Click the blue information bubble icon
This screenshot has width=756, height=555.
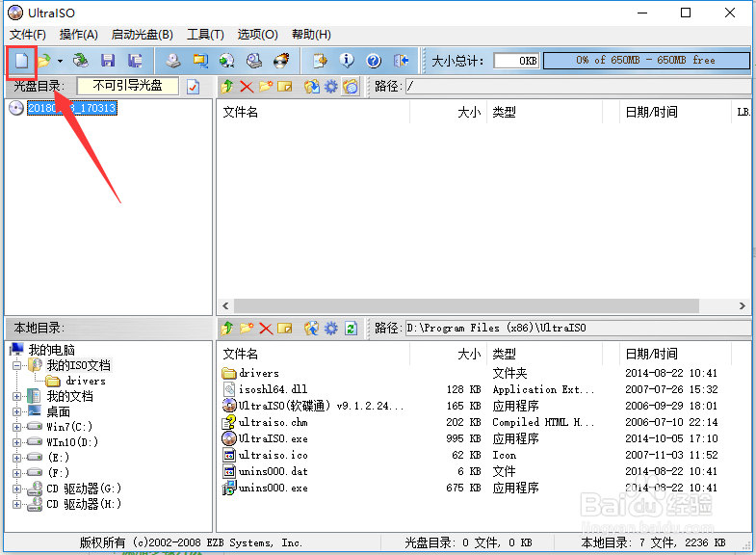347,61
